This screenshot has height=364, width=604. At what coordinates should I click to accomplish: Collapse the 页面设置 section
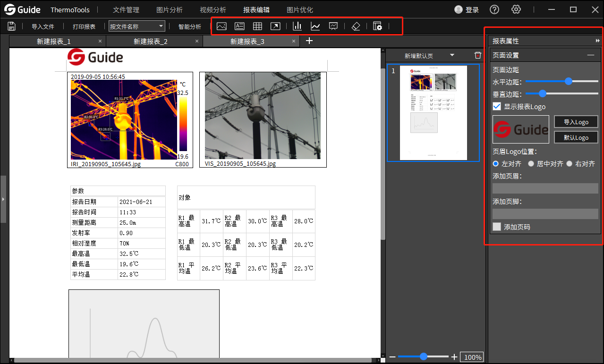[591, 55]
